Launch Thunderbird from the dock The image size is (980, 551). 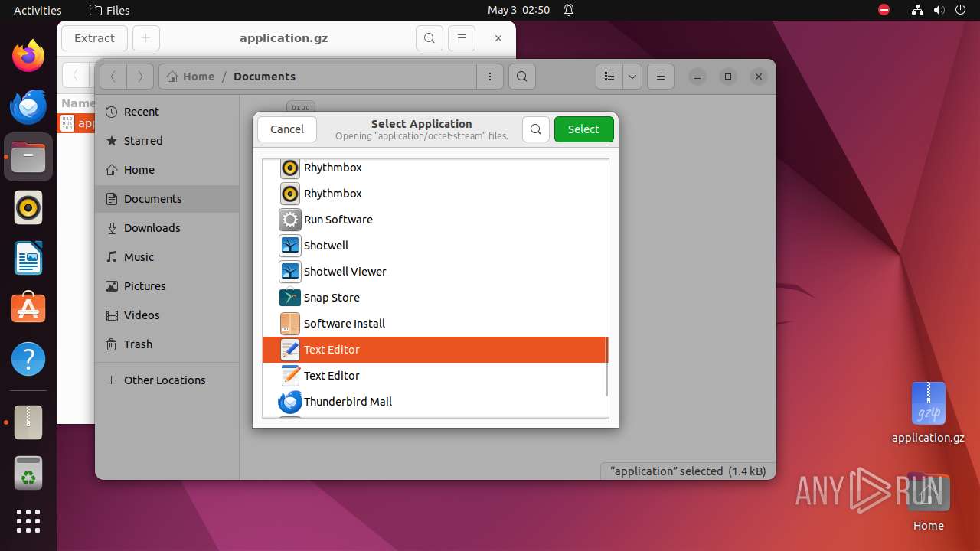tap(28, 106)
